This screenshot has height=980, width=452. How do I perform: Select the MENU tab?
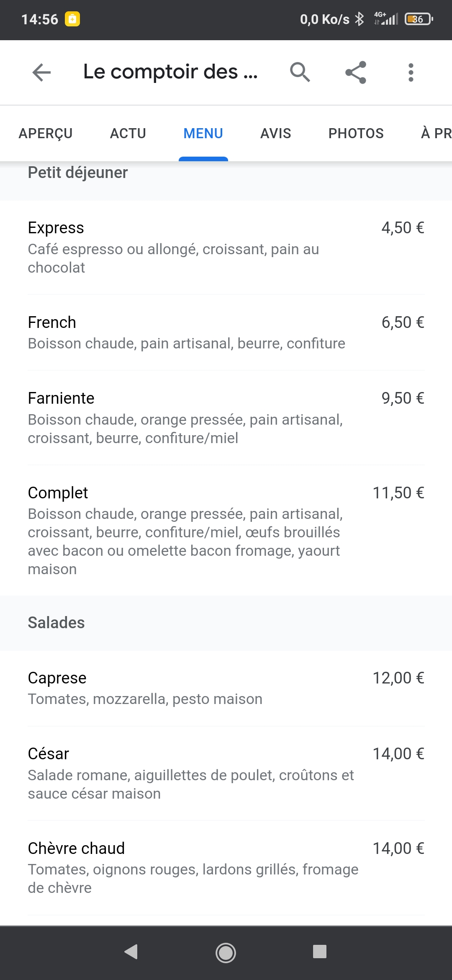click(x=203, y=133)
